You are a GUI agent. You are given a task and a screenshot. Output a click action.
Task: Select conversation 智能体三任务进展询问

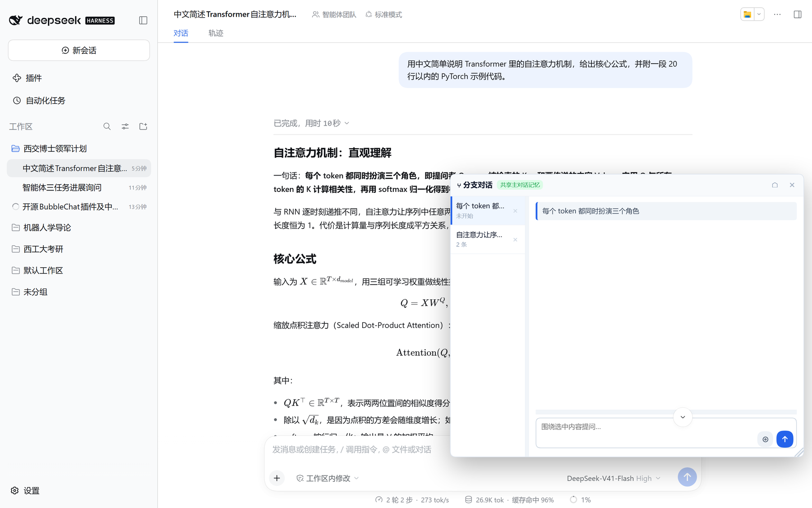[79, 187]
